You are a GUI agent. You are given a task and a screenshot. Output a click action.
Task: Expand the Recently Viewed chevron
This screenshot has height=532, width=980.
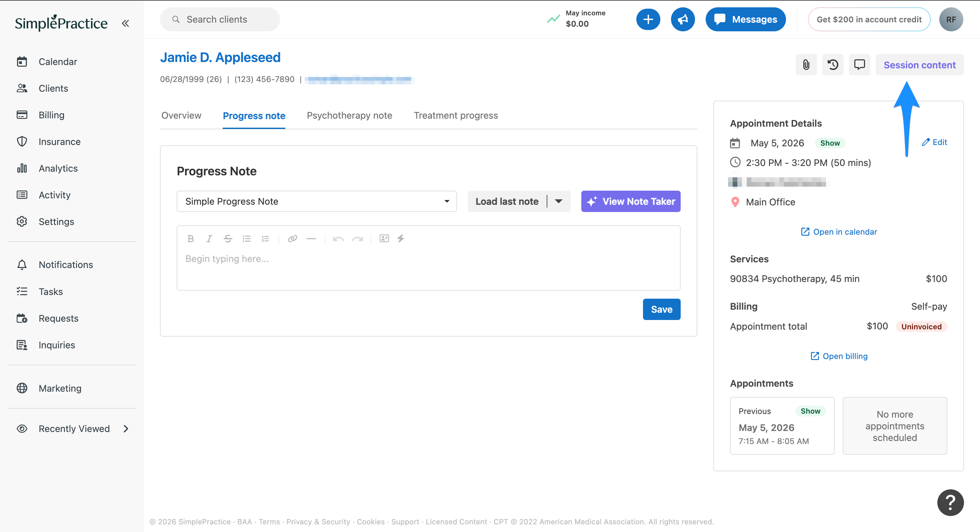coord(126,429)
